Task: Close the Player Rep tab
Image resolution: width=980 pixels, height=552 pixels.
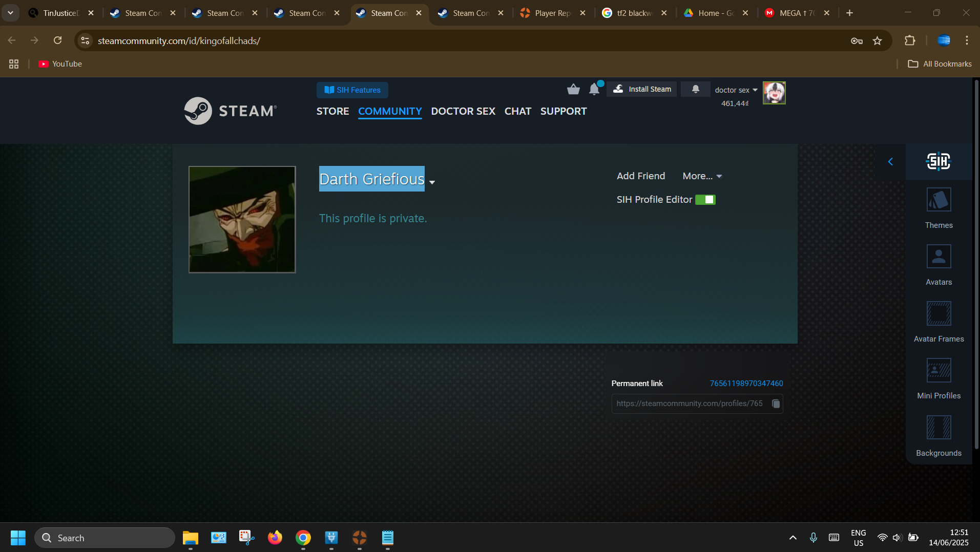Action: [582, 13]
